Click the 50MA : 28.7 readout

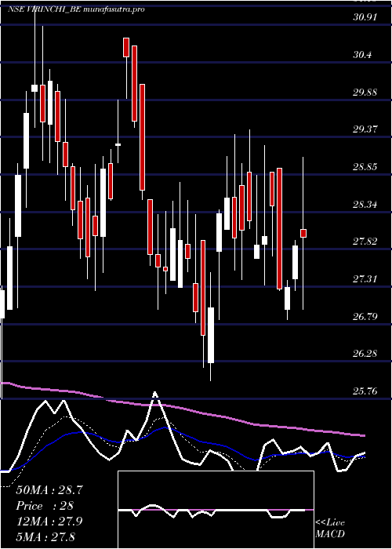(49, 490)
